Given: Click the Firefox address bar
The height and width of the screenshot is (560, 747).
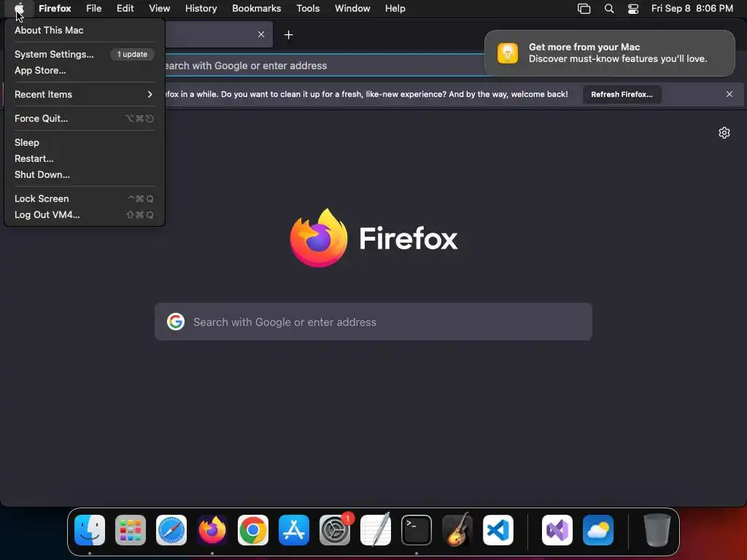Looking at the screenshot, I should click(x=324, y=66).
